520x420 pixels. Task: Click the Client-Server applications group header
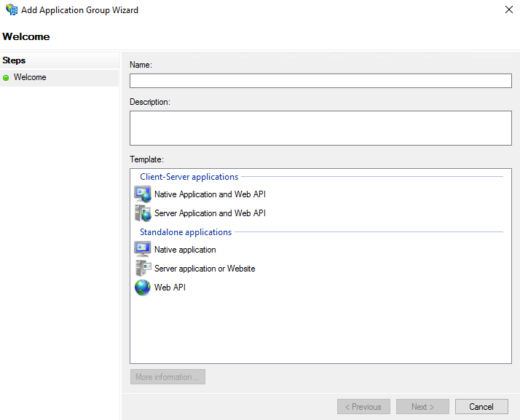[189, 177]
